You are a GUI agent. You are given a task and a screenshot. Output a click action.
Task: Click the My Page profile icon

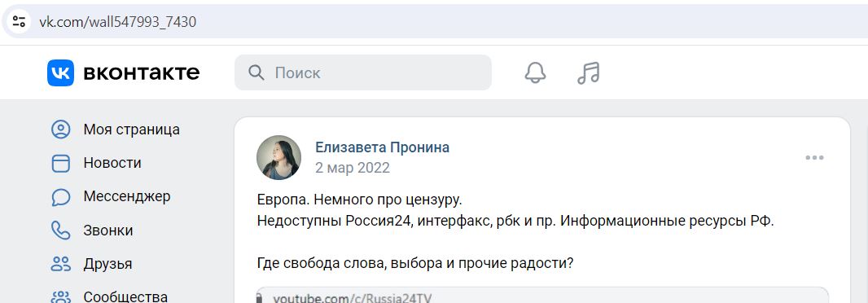(x=61, y=130)
